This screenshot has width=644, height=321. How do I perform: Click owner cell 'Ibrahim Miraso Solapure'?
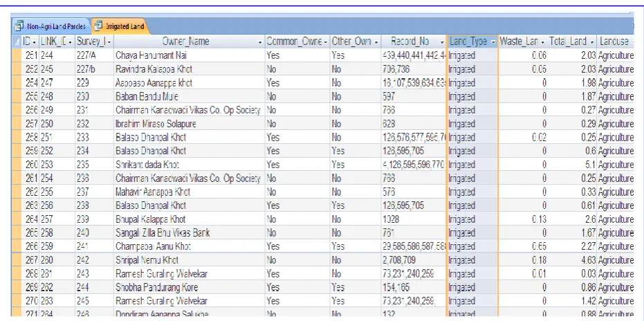pos(190,123)
